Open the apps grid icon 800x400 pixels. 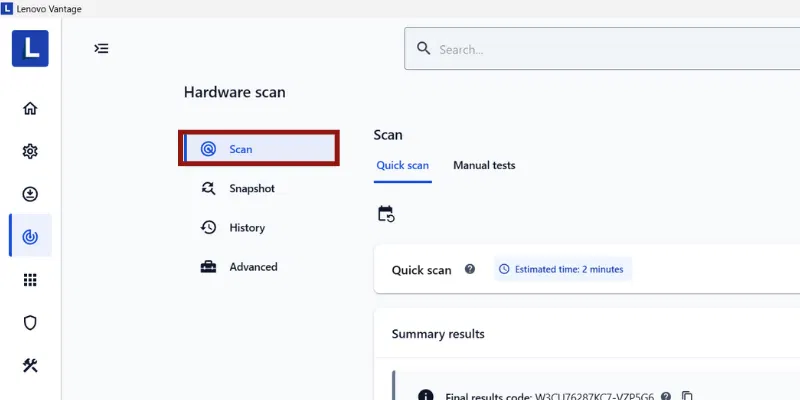pos(30,280)
